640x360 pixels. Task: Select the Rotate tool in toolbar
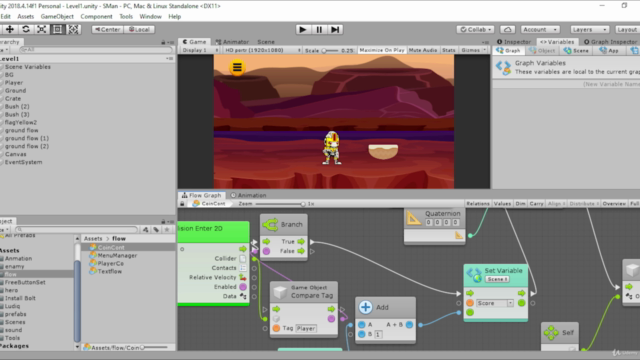26,29
